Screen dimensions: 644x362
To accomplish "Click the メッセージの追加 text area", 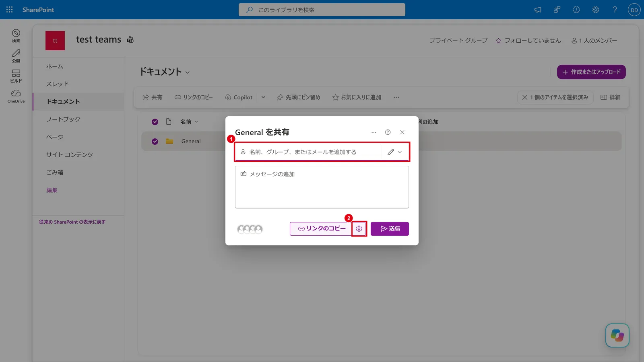I will coord(322,187).
